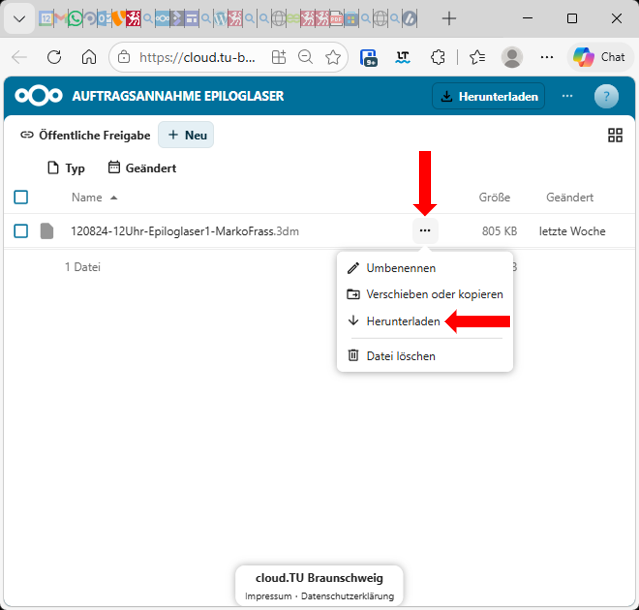Open the Typ filter dropdown
Image resolution: width=639 pixels, height=610 pixels.
tap(67, 168)
